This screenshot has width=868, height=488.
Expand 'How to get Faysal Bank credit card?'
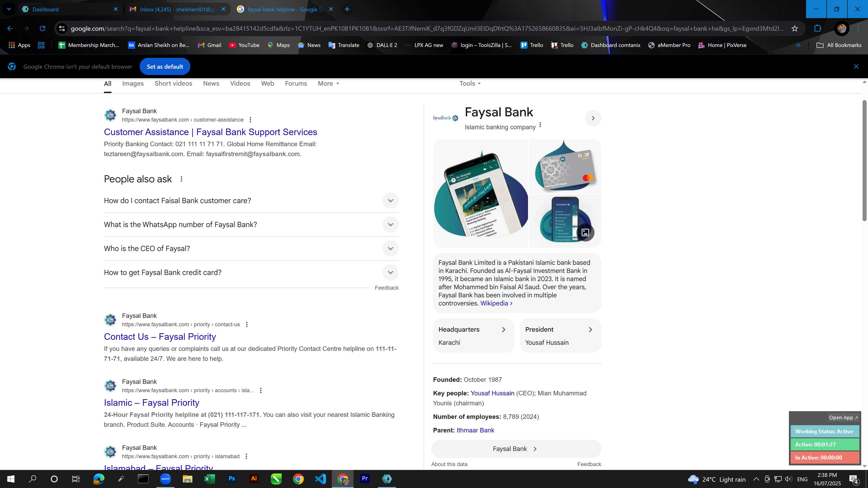(x=251, y=272)
